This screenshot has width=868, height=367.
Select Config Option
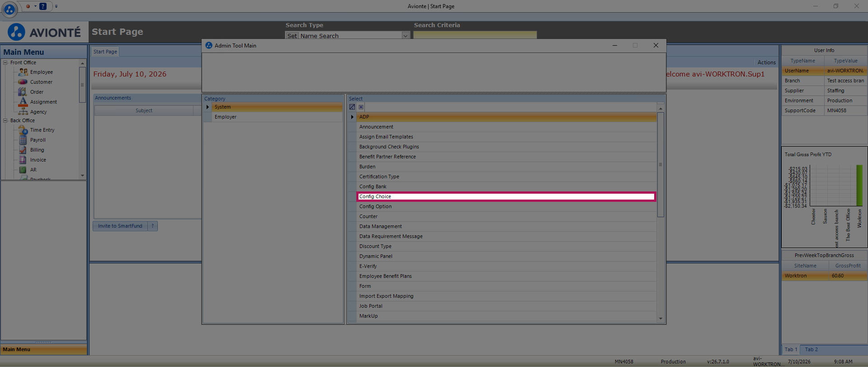506,207
